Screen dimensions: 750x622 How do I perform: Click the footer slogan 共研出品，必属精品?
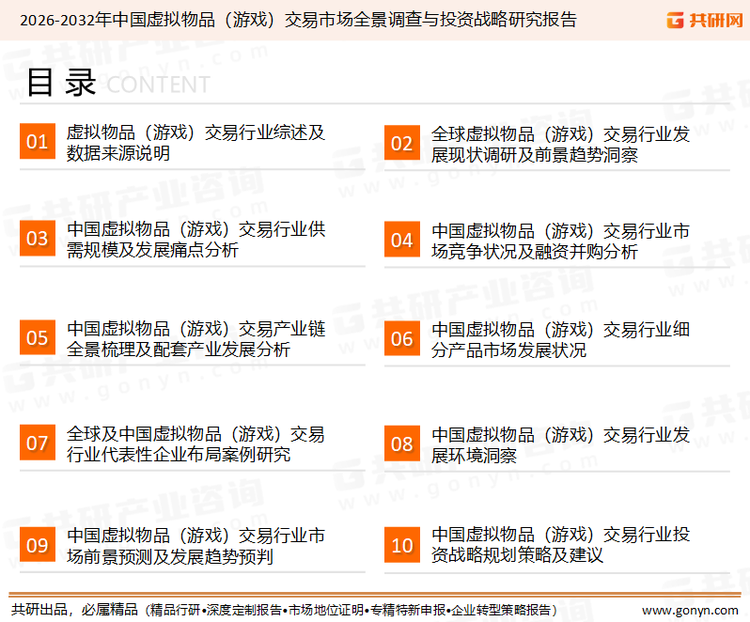tap(75, 610)
